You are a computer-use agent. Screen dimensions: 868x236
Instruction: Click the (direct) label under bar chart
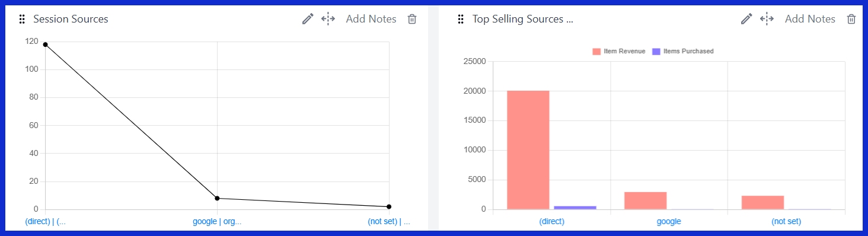(552, 222)
